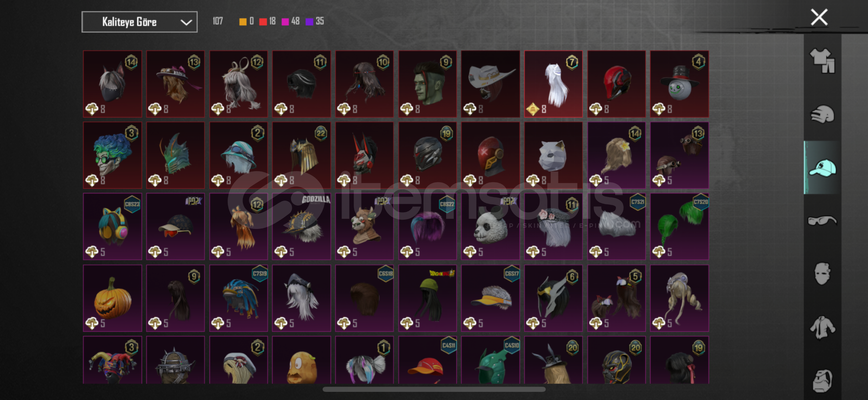
Task: Expand the Kaliteye Göre sort dropdown
Action: click(x=139, y=22)
